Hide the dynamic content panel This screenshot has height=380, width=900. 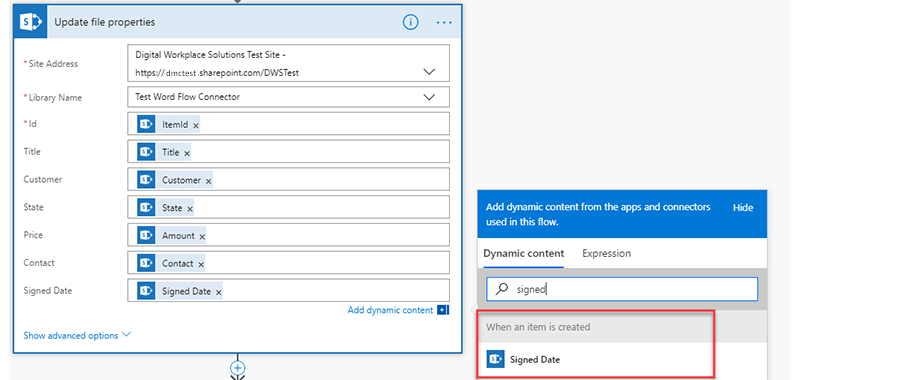click(743, 208)
